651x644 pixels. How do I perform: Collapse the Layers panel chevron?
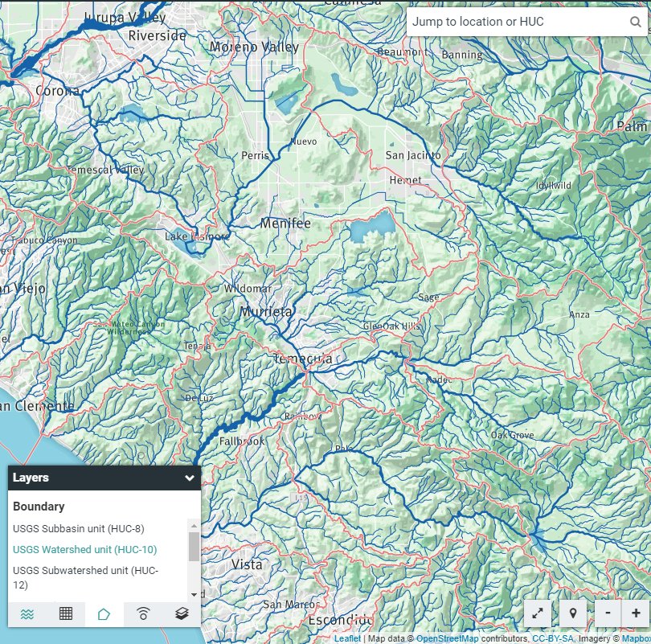click(x=190, y=478)
